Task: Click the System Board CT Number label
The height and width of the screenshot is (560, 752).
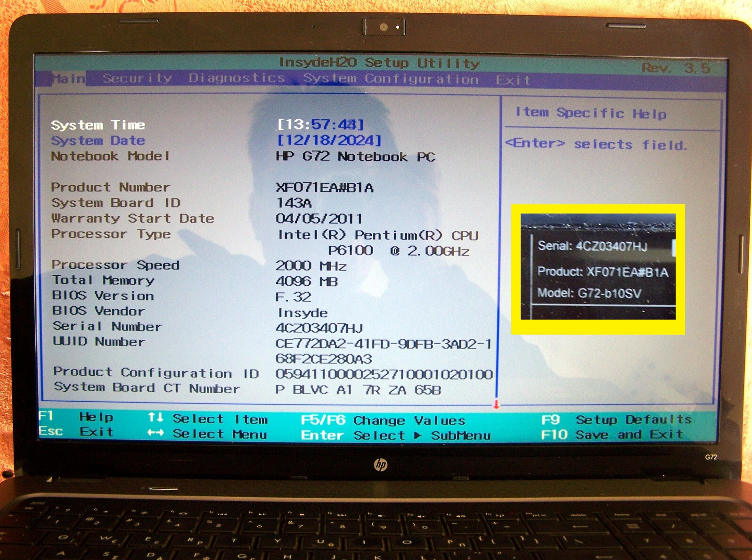Action: tap(147, 387)
